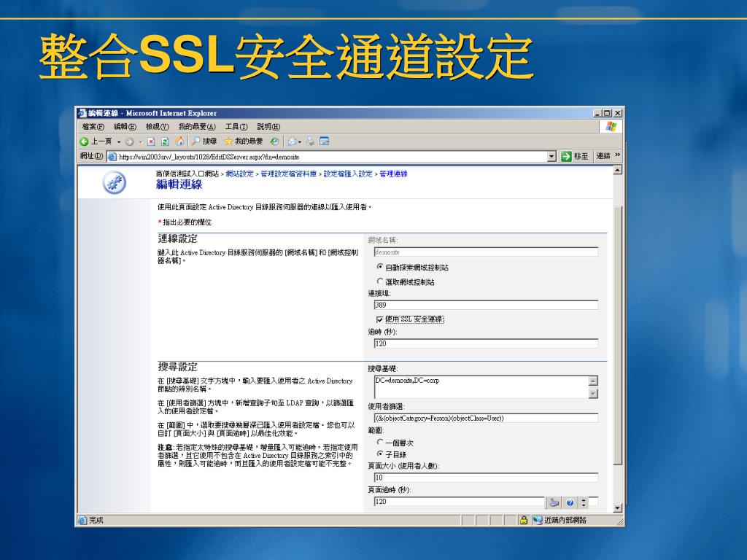This screenshot has height=560, width=747.
Task: Stop page loading with red X icon
Action: tap(151, 141)
